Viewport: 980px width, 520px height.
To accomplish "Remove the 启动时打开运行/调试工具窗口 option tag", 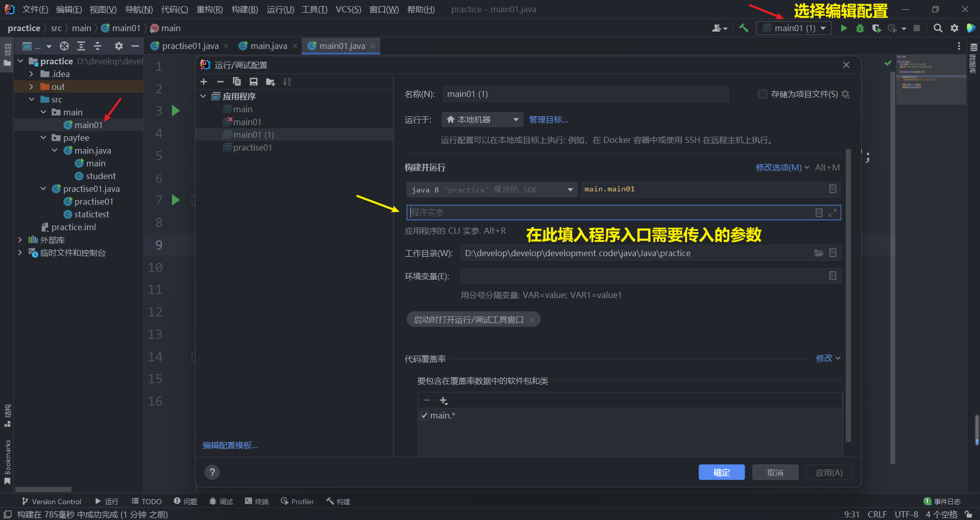I will (532, 319).
